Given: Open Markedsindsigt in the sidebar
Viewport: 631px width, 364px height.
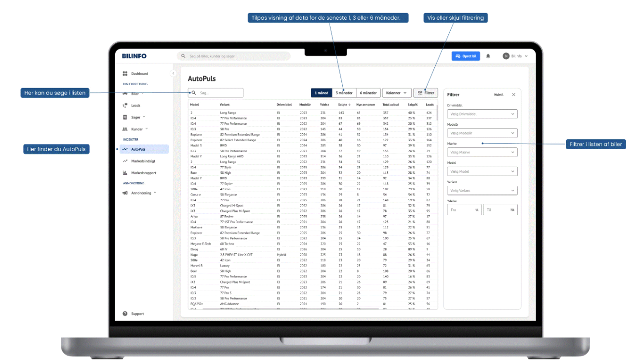Looking at the screenshot, I should 144,161.
